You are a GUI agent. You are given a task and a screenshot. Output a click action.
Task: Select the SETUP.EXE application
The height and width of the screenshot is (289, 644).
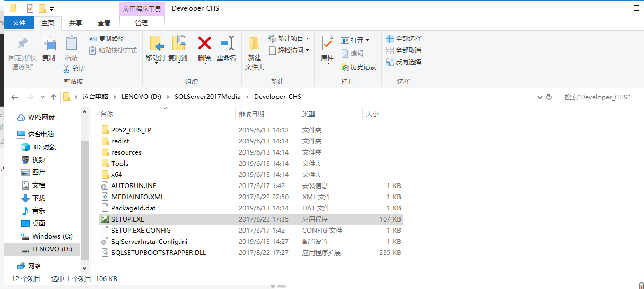pos(251,219)
